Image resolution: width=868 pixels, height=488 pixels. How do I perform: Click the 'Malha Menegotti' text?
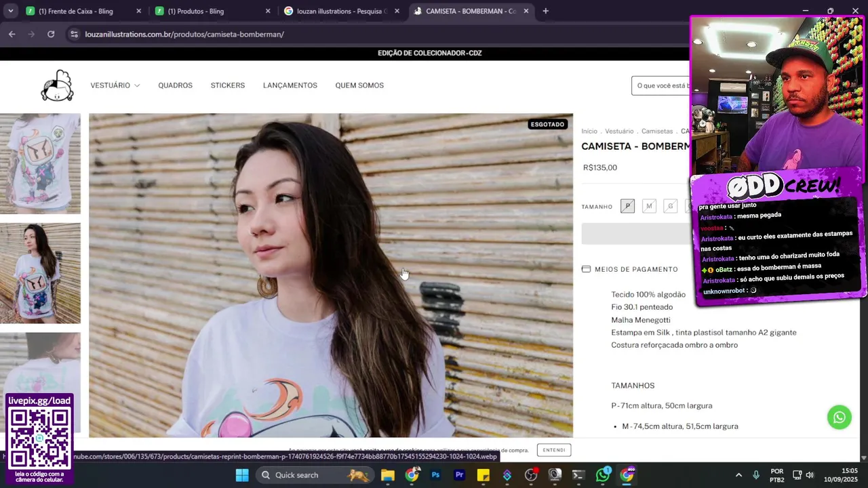[x=641, y=320]
